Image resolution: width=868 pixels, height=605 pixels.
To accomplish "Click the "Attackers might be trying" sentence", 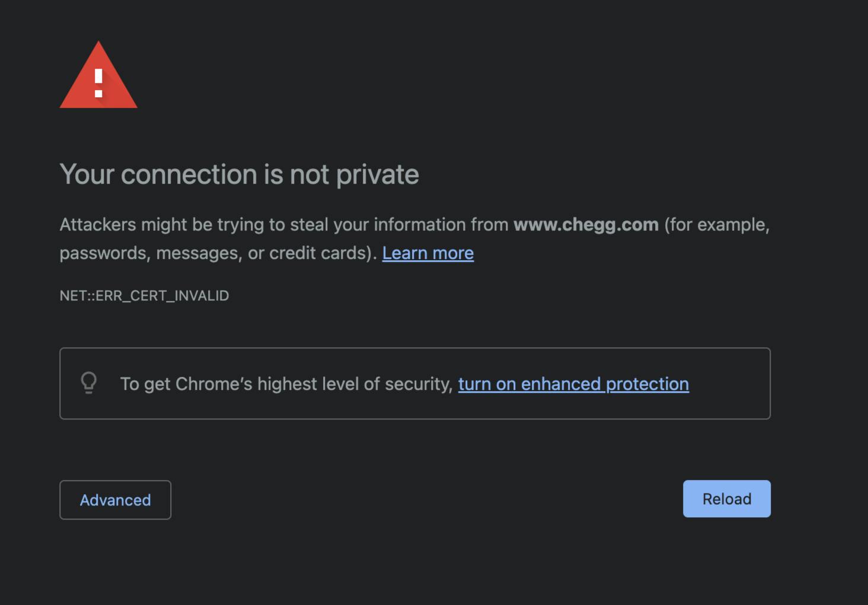I will pos(283,225).
